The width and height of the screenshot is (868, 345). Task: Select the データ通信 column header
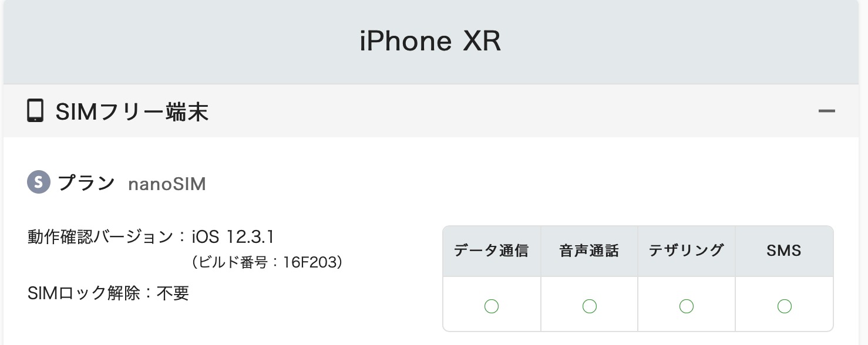tap(492, 251)
